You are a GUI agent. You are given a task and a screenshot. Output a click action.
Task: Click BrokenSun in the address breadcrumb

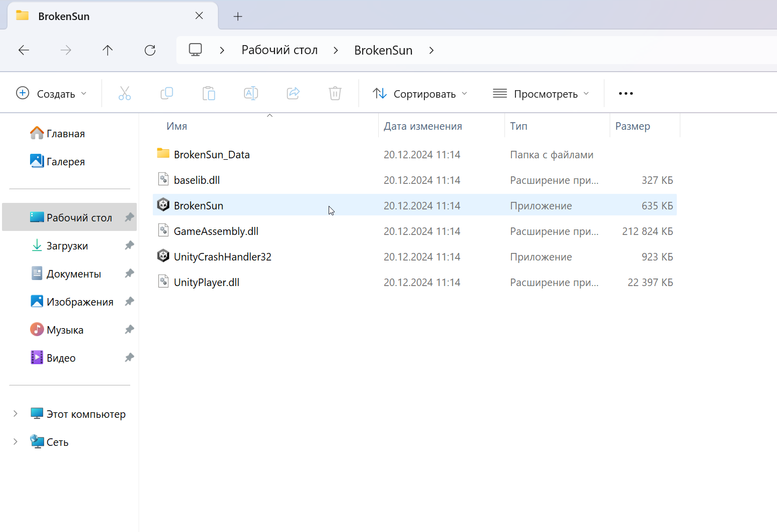point(383,50)
